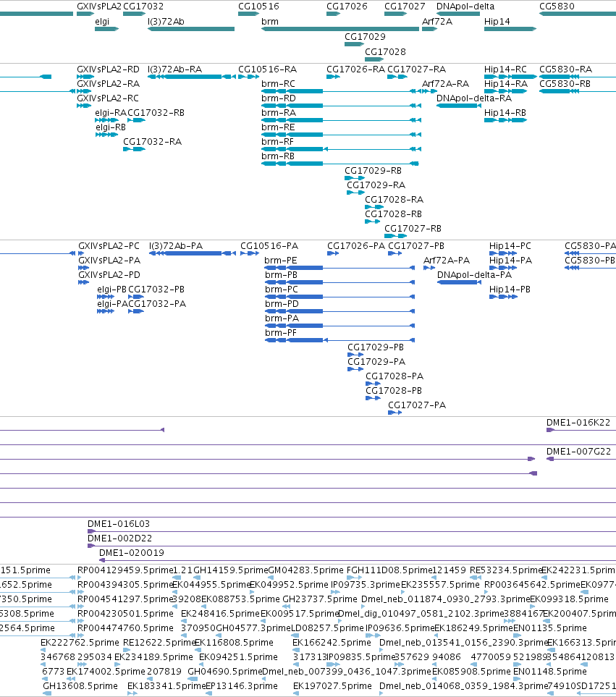Select protein label CG17028-PB
Image resolution: width=616 pixels, height=697 pixels.
coord(394,390)
